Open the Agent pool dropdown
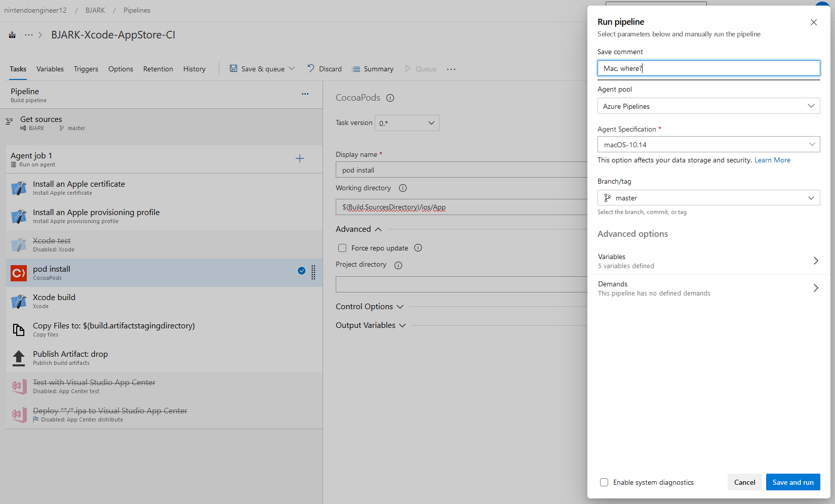This screenshot has height=504, width=835. pyautogui.click(x=708, y=106)
